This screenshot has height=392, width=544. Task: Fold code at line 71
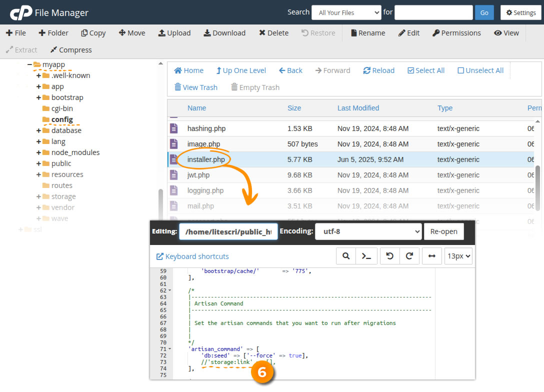[169, 349]
